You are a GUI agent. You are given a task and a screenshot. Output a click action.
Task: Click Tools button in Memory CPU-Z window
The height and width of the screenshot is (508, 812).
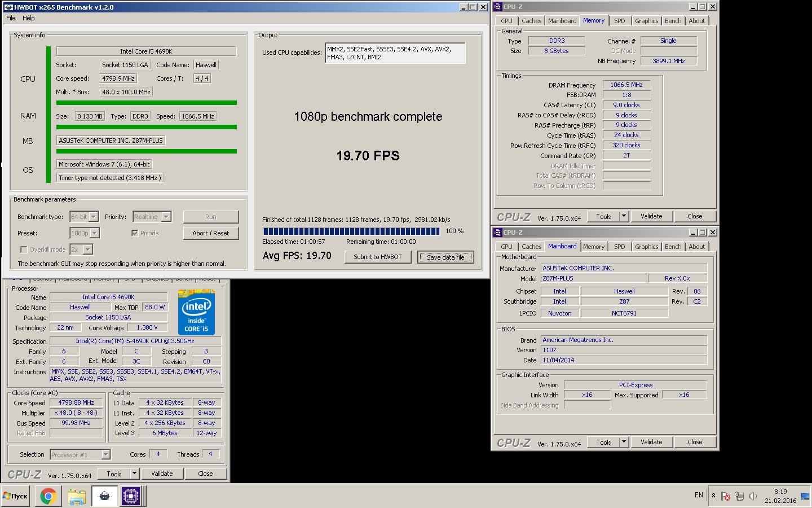tap(603, 216)
